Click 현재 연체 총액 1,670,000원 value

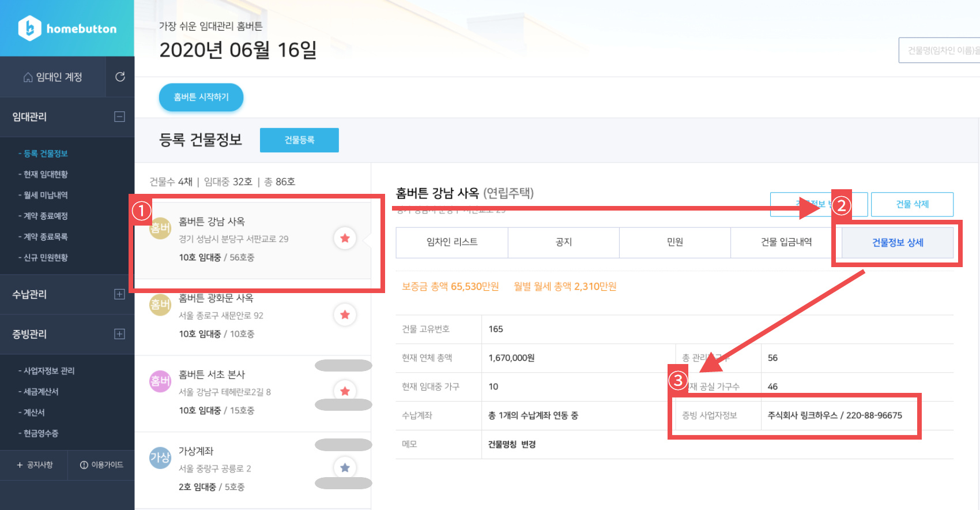pyautogui.click(x=511, y=358)
